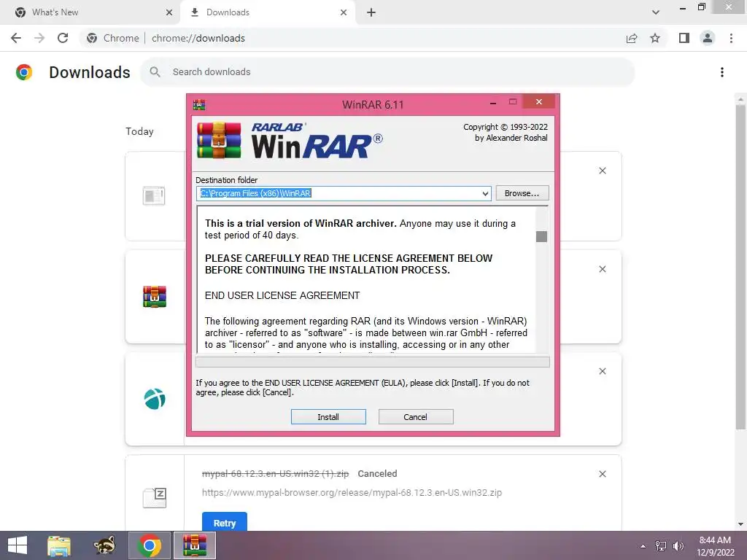
Task: Remove the third download entry from list
Action: [602, 371]
